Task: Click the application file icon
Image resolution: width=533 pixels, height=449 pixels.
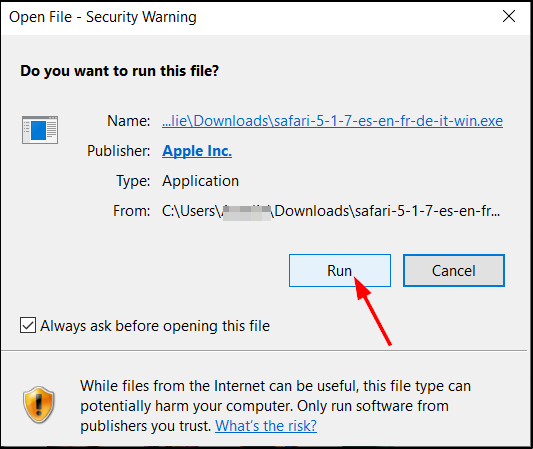Action: pyautogui.click(x=40, y=130)
